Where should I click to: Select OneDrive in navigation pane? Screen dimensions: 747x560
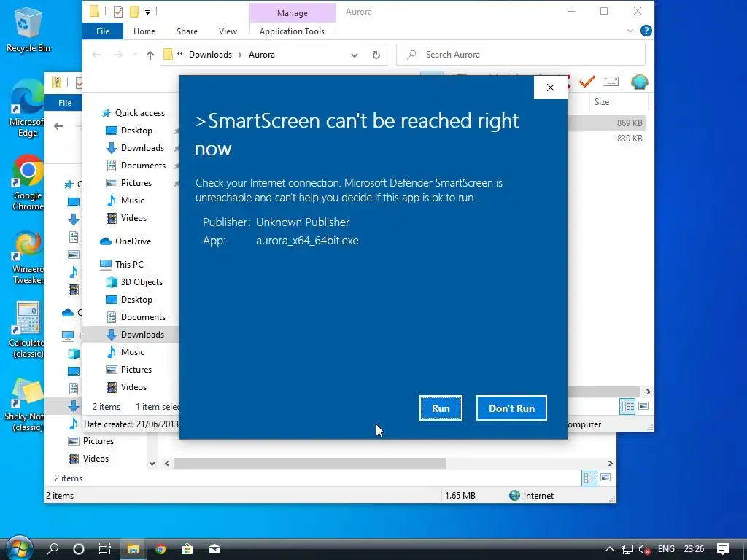click(x=125, y=241)
